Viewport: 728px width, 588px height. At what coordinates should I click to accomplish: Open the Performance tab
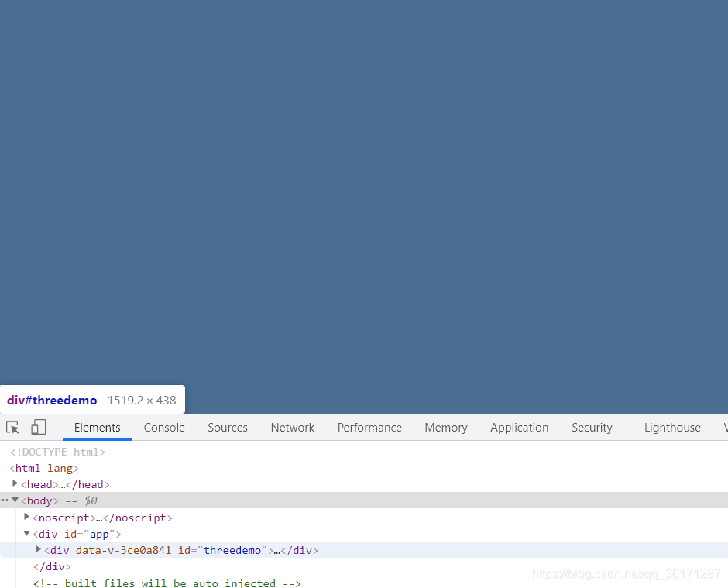(x=369, y=428)
